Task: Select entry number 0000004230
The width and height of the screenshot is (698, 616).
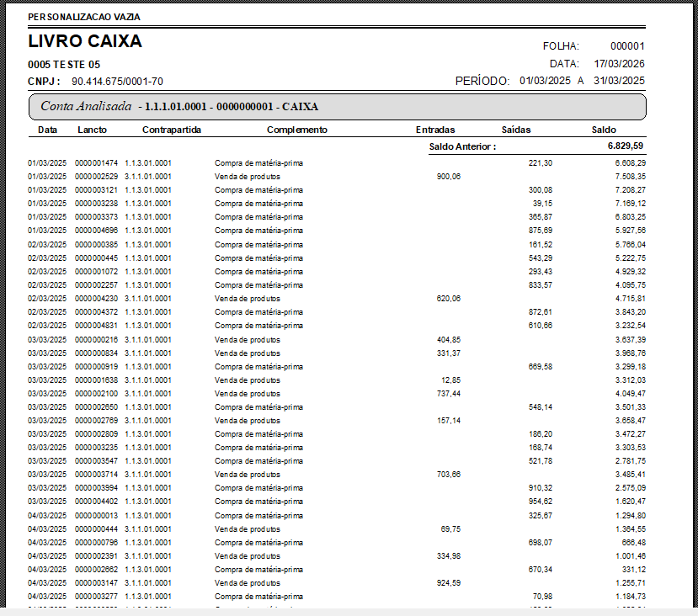Action: coord(96,299)
